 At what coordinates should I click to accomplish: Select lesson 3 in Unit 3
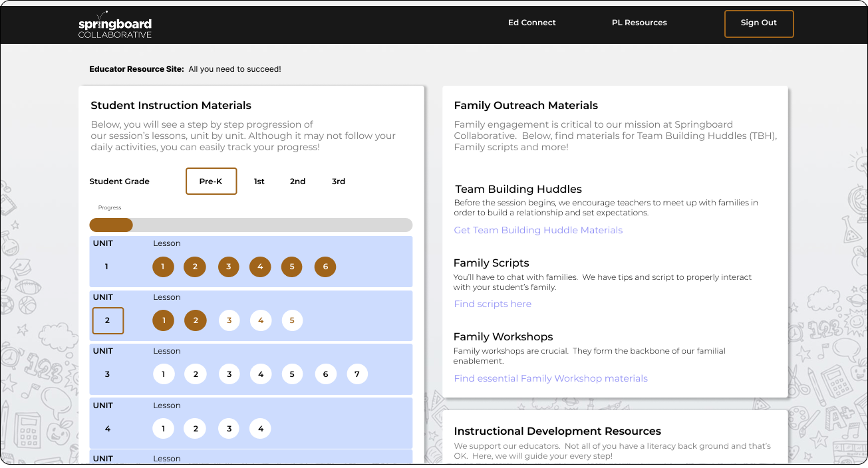pyautogui.click(x=229, y=374)
